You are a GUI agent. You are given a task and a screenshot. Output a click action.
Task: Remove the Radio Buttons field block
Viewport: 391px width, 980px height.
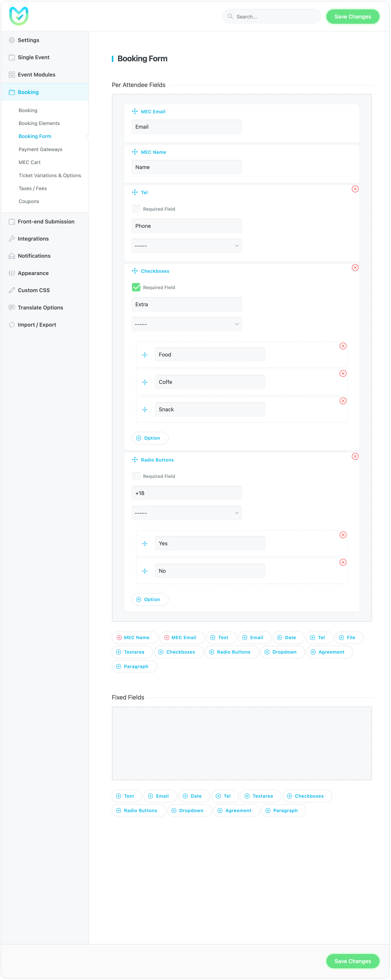point(355,457)
